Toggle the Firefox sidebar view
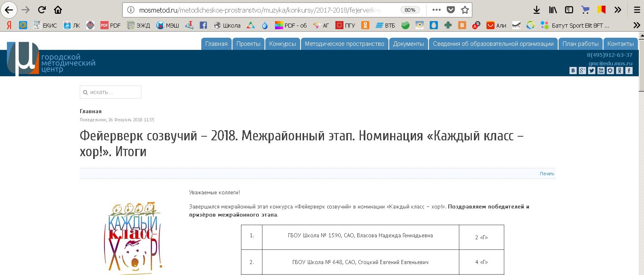 pyautogui.click(x=569, y=10)
